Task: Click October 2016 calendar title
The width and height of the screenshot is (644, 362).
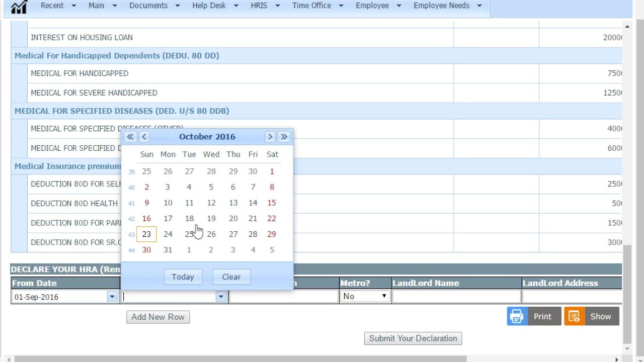Action: coord(207,137)
